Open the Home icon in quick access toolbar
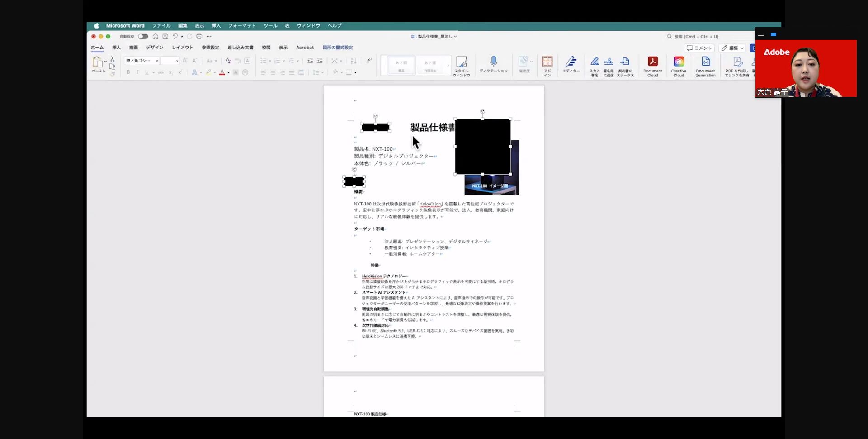This screenshot has height=439, width=868. (155, 37)
